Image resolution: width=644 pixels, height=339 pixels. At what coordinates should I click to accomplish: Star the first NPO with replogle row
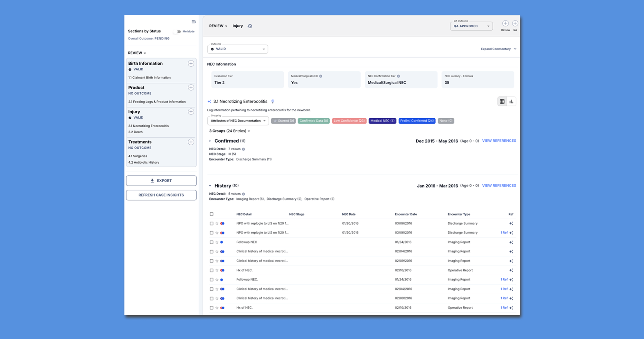217,224
